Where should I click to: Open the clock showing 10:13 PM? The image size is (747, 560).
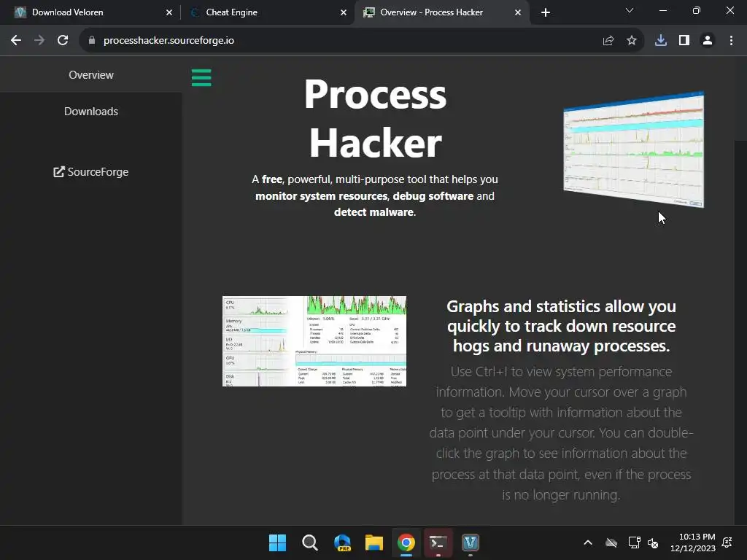click(x=693, y=542)
